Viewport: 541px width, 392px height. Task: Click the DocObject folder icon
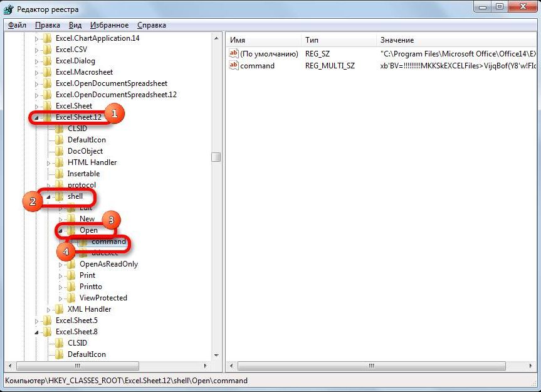pos(60,151)
